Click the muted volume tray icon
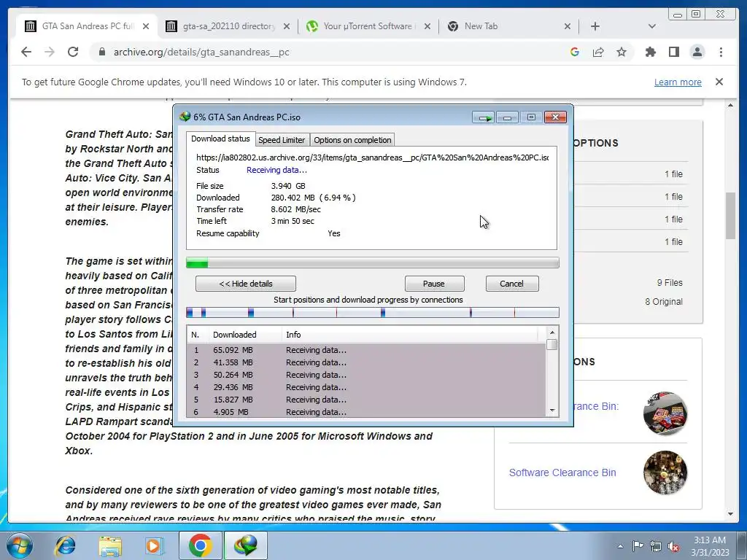 click(x=673, y=546)
